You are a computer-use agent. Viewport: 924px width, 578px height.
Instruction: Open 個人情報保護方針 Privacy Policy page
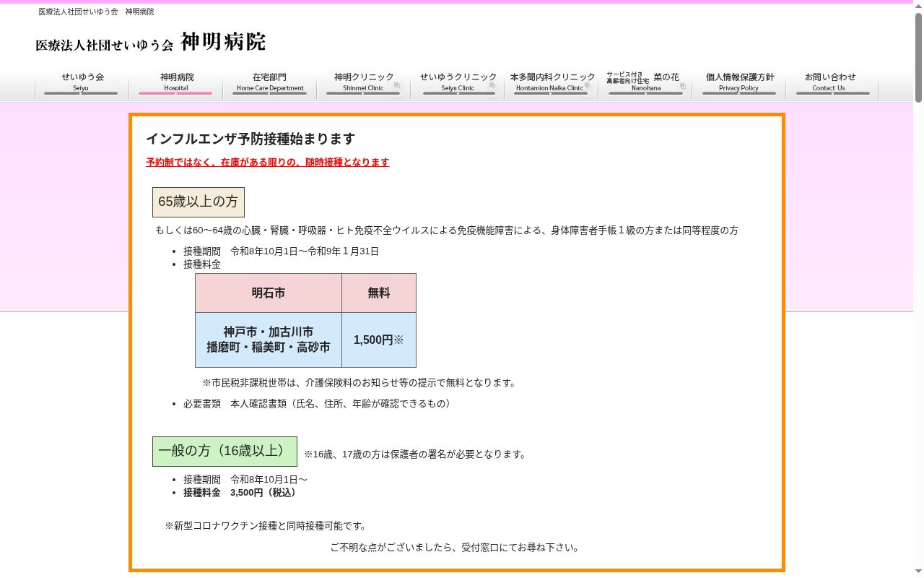[x=739, y=83]
